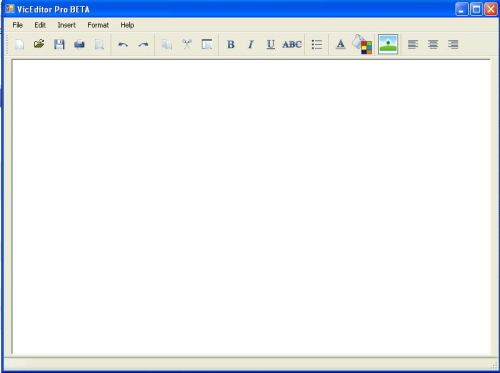This screenshot has width=500, height=373.
Task: Toggle underline formatting with U
Action: [271, 44]
